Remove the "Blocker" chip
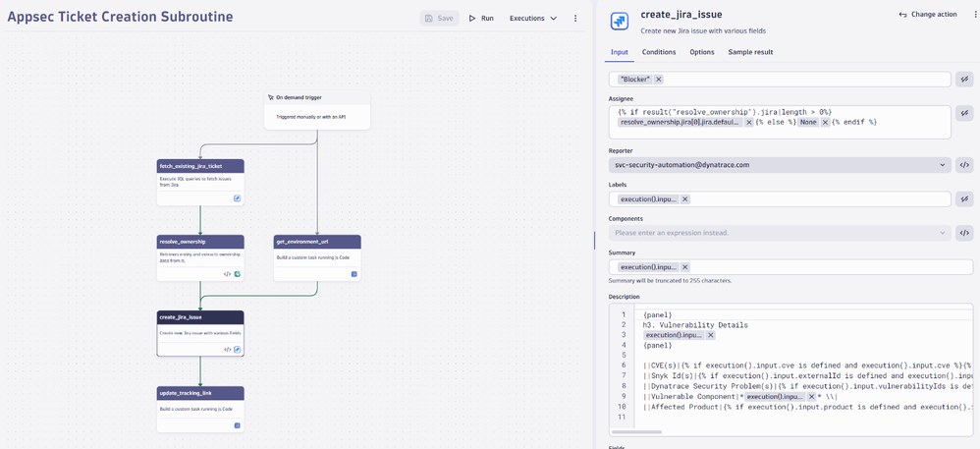This screenshot has height=449, width=980. click(x=659, y=80)
